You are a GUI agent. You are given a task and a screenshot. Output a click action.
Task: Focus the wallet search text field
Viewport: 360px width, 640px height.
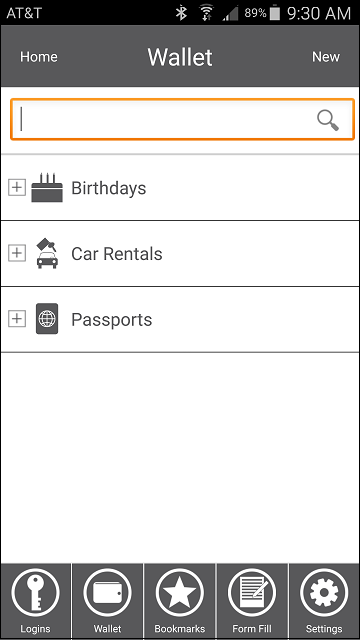click(x=182, y=120)
